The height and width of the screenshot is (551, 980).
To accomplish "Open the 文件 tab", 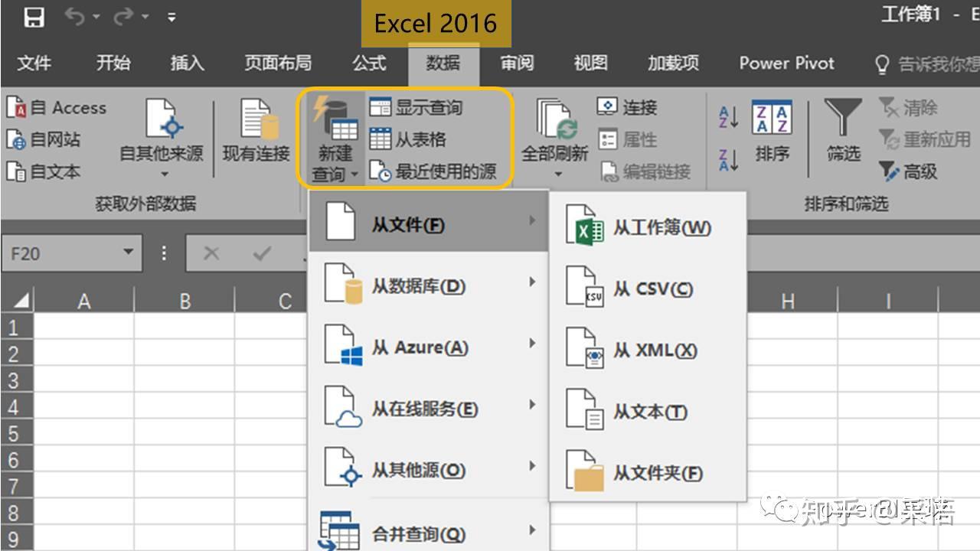I will [34, 64].
